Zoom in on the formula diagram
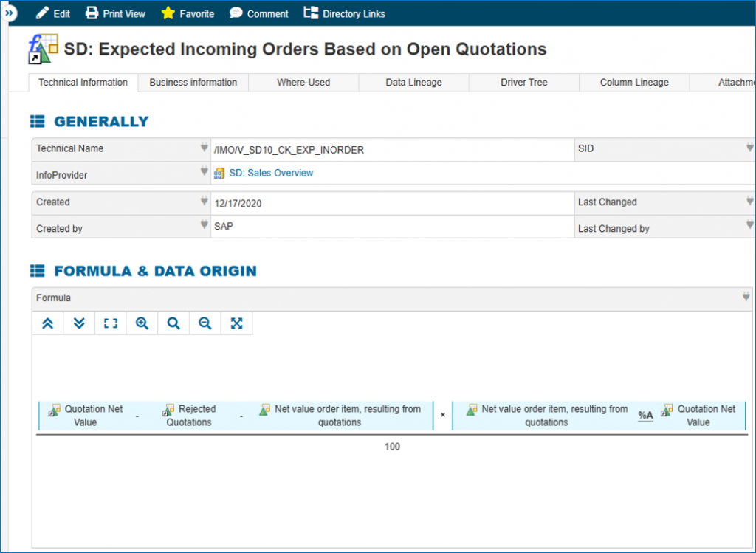The image size is (756, 553). pyautogui.click(x=142, y=323)
